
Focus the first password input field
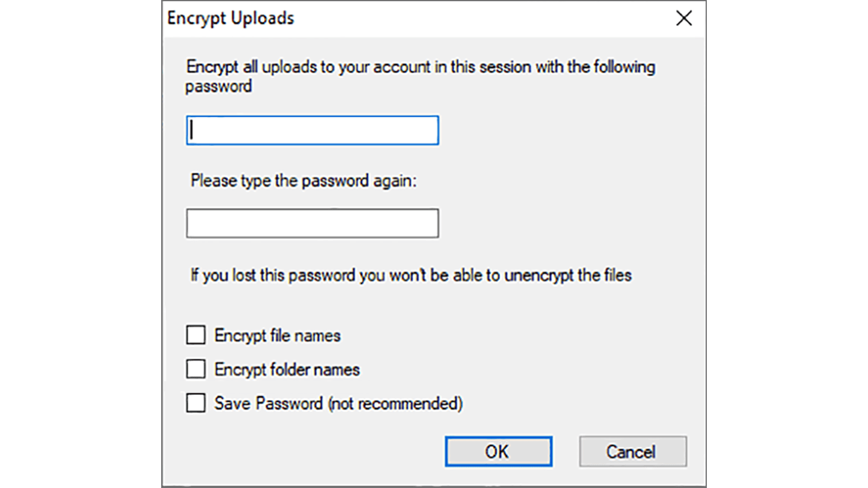[312, 130]
